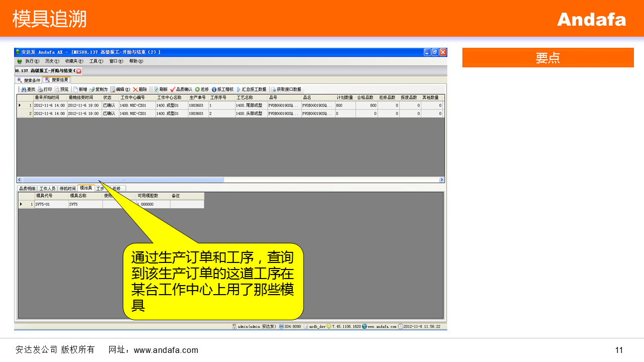Open the 收藏夹 (Favorites) menu
The width and height of the screenshot is (644, 362).
click(74, 61)
